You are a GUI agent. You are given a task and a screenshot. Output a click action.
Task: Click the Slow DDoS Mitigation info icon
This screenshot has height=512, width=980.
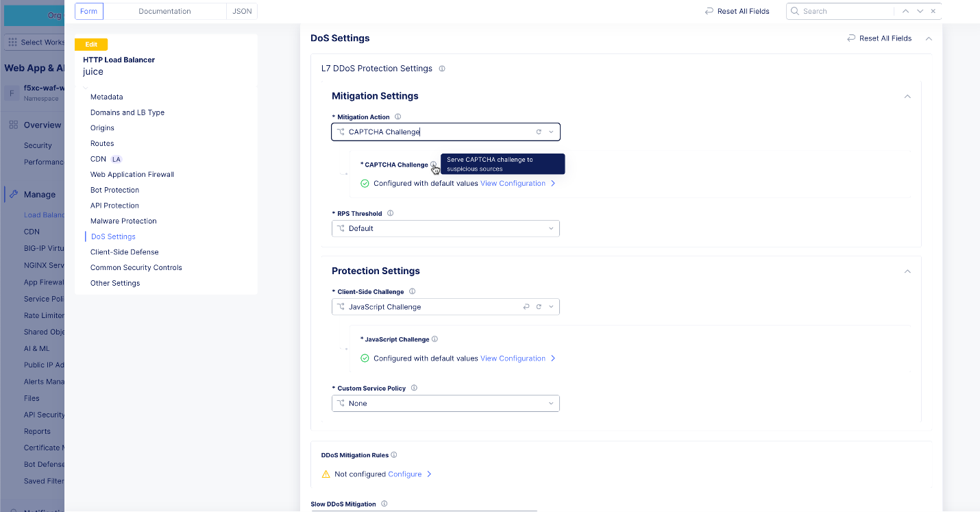[x=384, y=504]
